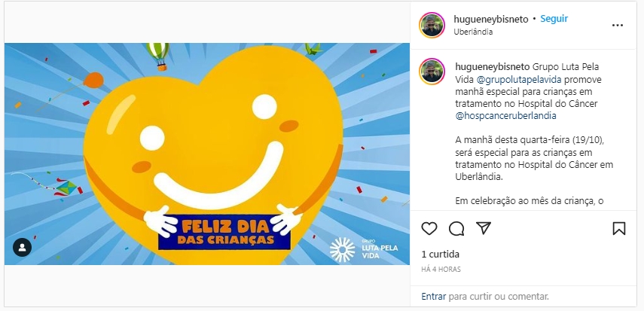Screen dimensions: 644x311
Task: View who liked via 1 curtida
Action: tap(441, 255)
